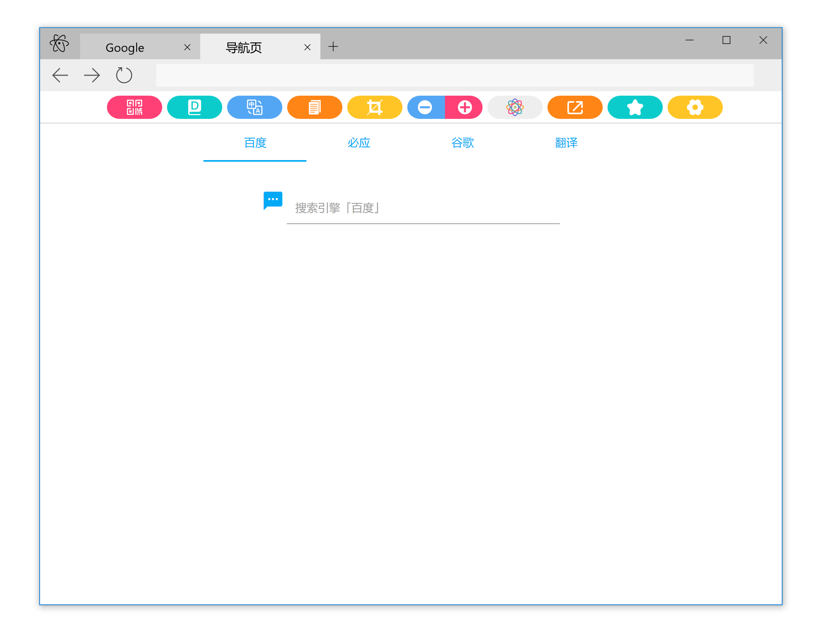Viewport: 823px width, 644px height.
Task: Click the 搜索引擎「百度」 search field
Action: click(423, 208)
